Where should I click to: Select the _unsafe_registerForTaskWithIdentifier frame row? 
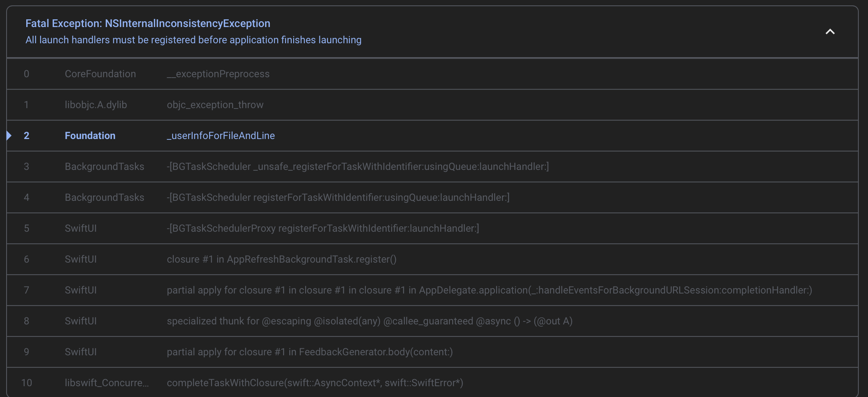(x=432, y=166)
